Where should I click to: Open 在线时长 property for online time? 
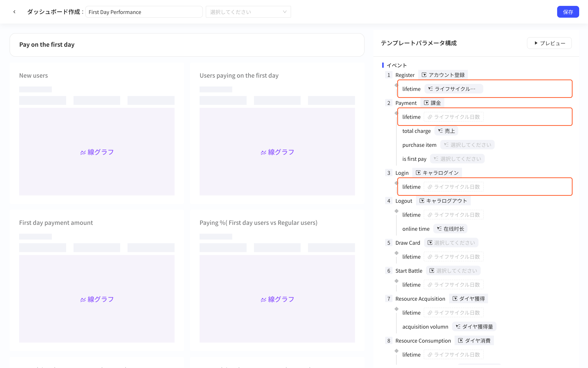(450, 229)
